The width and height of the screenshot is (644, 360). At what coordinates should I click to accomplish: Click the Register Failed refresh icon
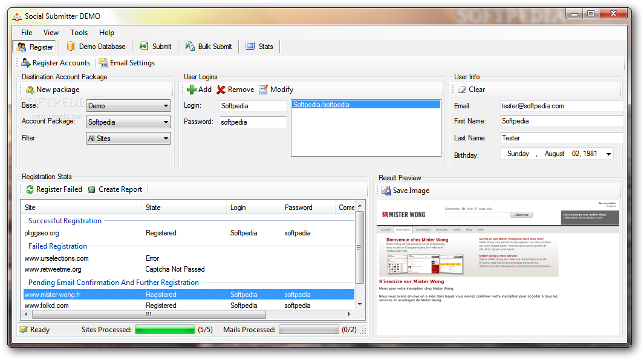pos(30,189)
